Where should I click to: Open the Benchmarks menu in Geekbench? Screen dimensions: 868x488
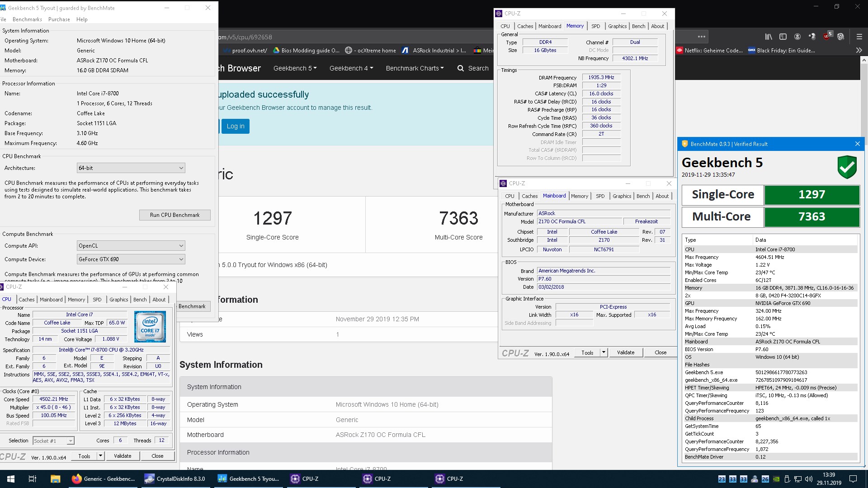27,19
